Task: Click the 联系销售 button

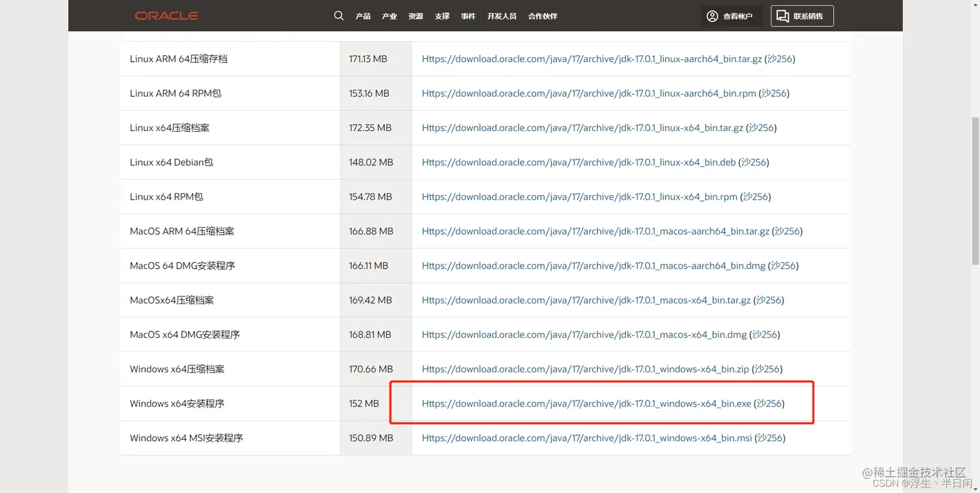Action: (802, 16)
